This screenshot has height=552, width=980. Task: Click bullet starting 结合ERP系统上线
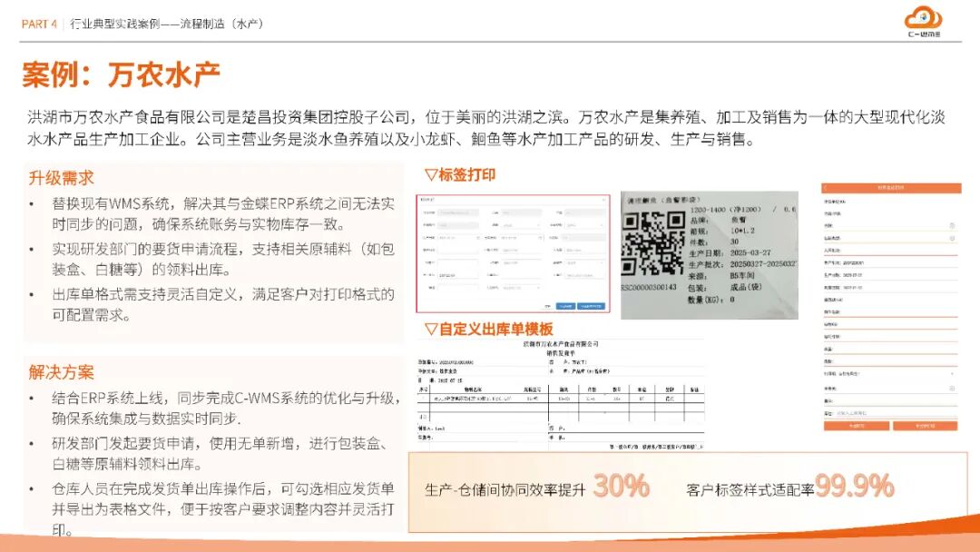(226, 409)
